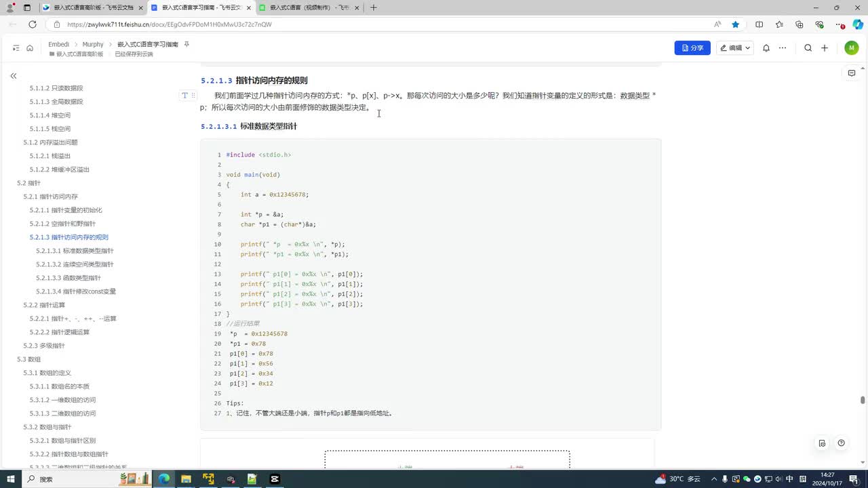This screenshot has height=488, width=868.
Task: Jump to outline item 5.1.1.3 全局数据段
Action: (56, 102)
